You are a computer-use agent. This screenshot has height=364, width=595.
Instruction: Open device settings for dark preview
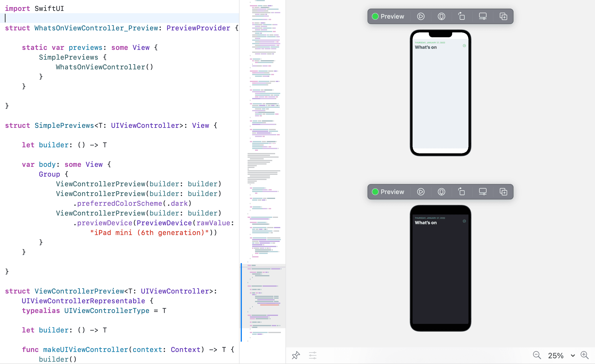pyautogui.click(x=483, y=192)
